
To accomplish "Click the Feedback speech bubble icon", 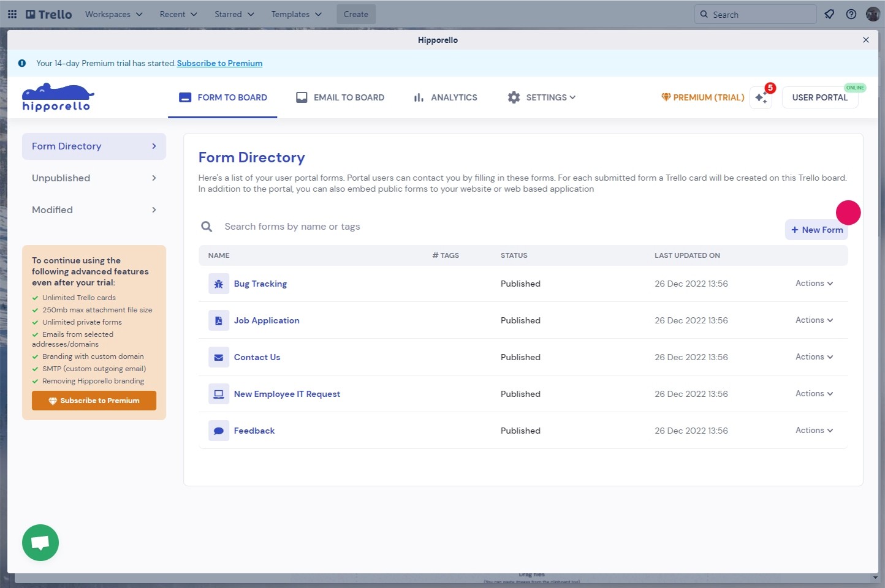I will (x=219, y=431).
